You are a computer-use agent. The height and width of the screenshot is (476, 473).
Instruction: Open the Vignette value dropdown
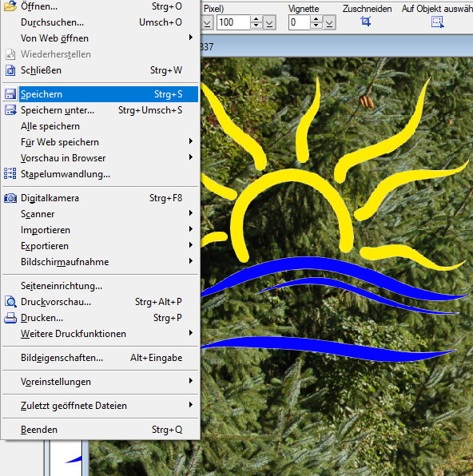(329, 23)
